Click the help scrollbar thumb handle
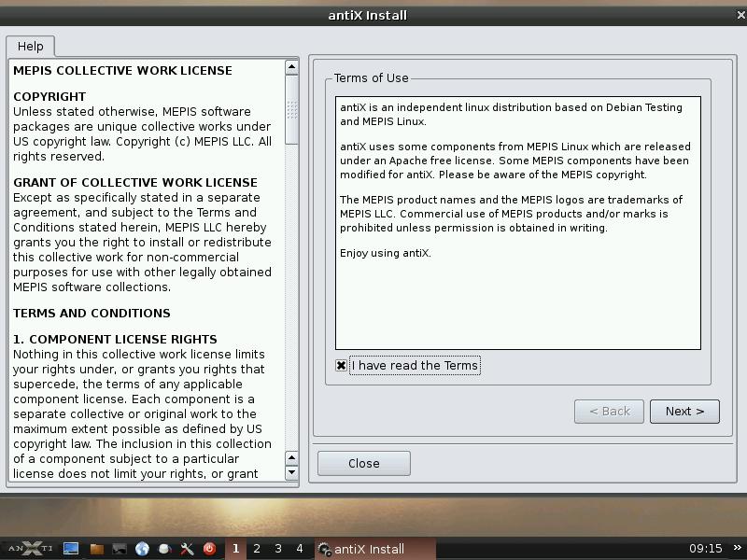 pos(291,109)
